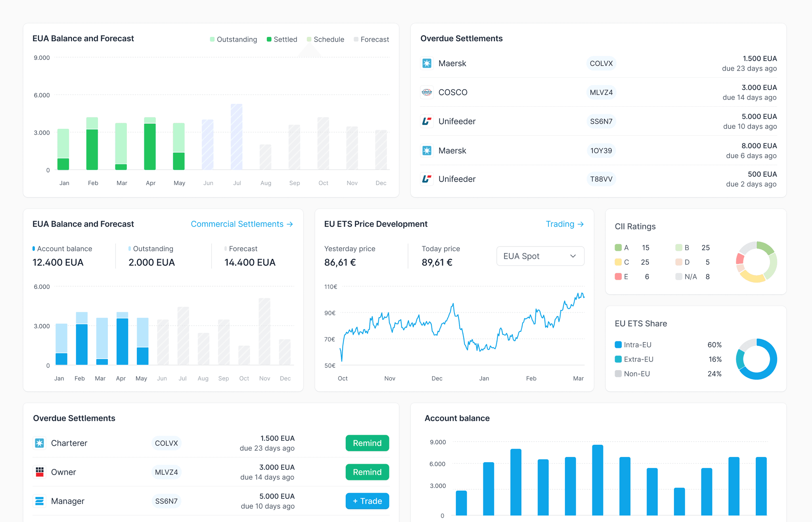Viewport: 812px width, 522px height.
Task: Click the chevron arrow in EUA Spot selector
Action: tap(573, 256)
